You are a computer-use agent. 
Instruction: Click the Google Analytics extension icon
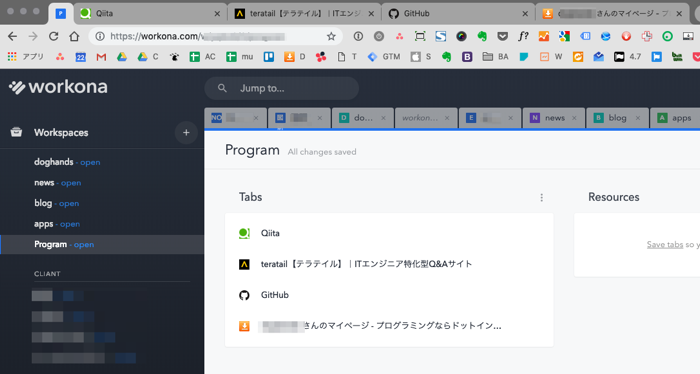pyautogui.click(x=544, y=37)
